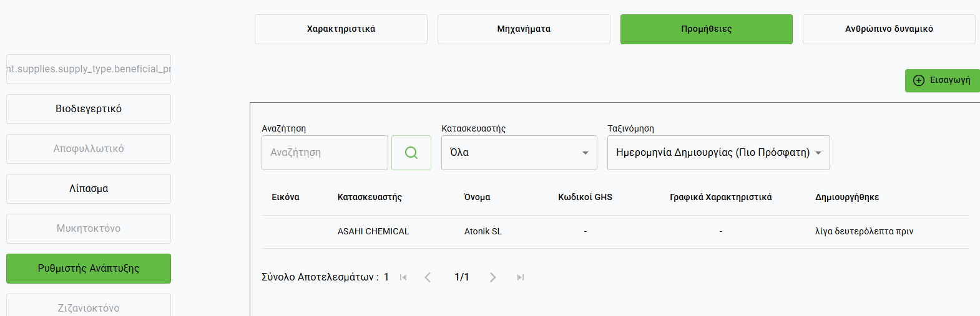The image size is (980, 316).
Task: Select the Βιοδιεγερτικό supply type
Action: (x=89, y=109)
